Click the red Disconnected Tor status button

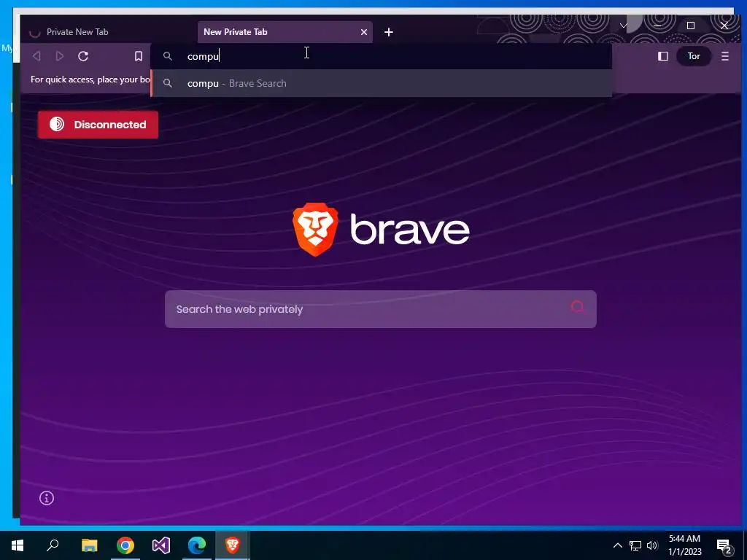pos(98,125)
